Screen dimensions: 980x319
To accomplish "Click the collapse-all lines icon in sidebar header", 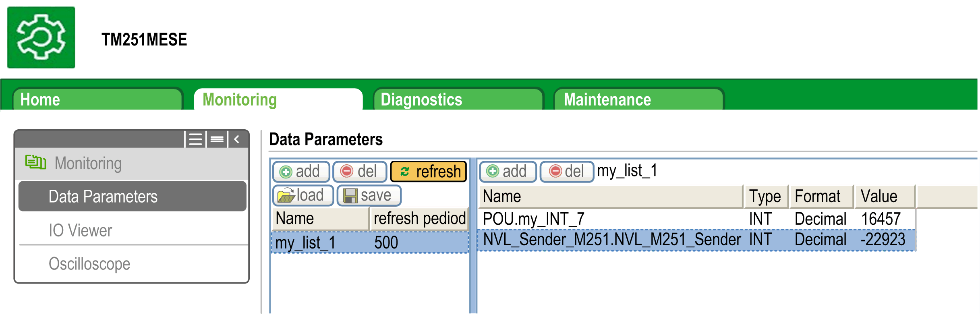I will [x=217, y=139].
